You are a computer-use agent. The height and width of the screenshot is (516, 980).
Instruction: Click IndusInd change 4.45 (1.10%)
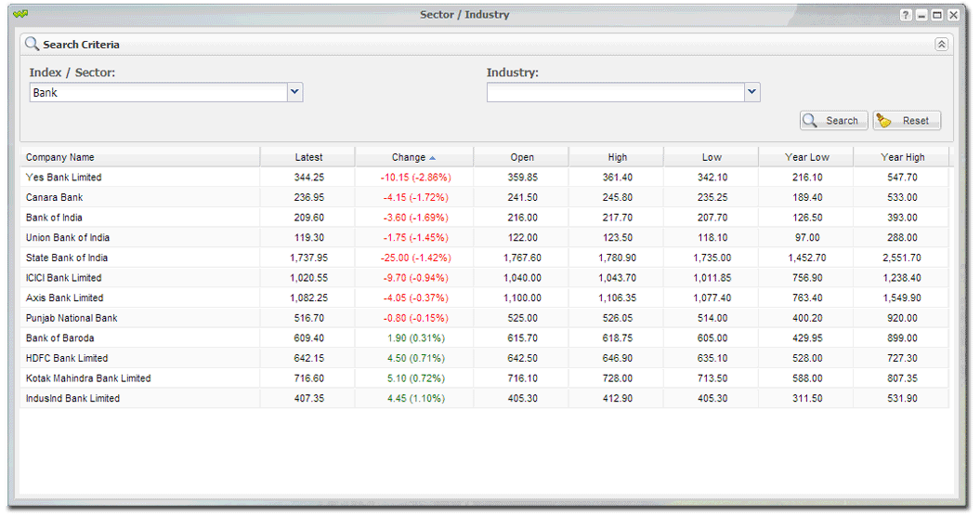415,399
